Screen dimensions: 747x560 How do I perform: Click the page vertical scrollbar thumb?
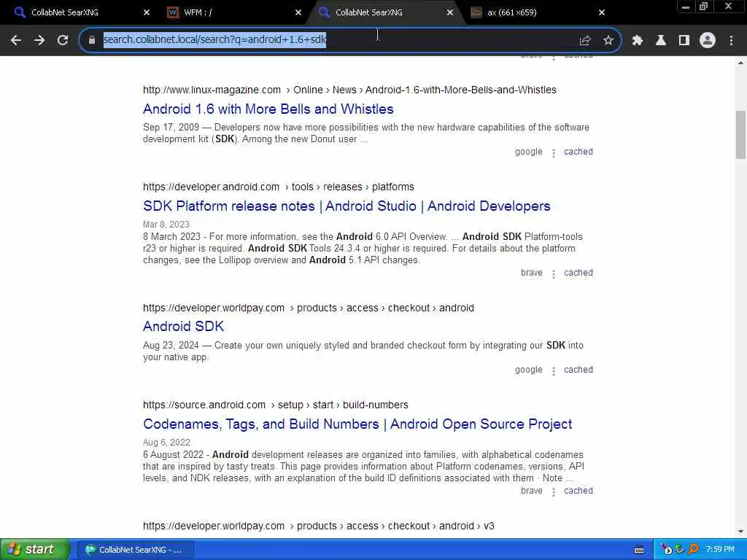pyautogui.click(x=740, y=135)
